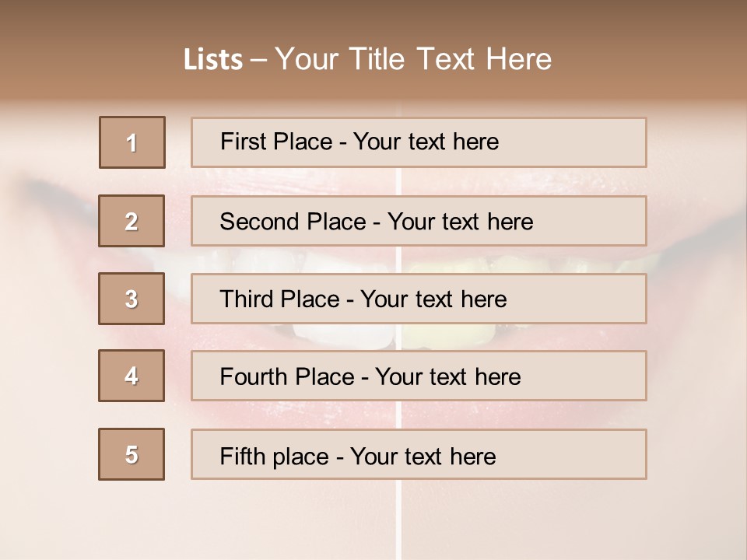The width and height of the screenshot is (747, 560).
Task: Click the yellow teeth in background image
Action: point(440,335)
